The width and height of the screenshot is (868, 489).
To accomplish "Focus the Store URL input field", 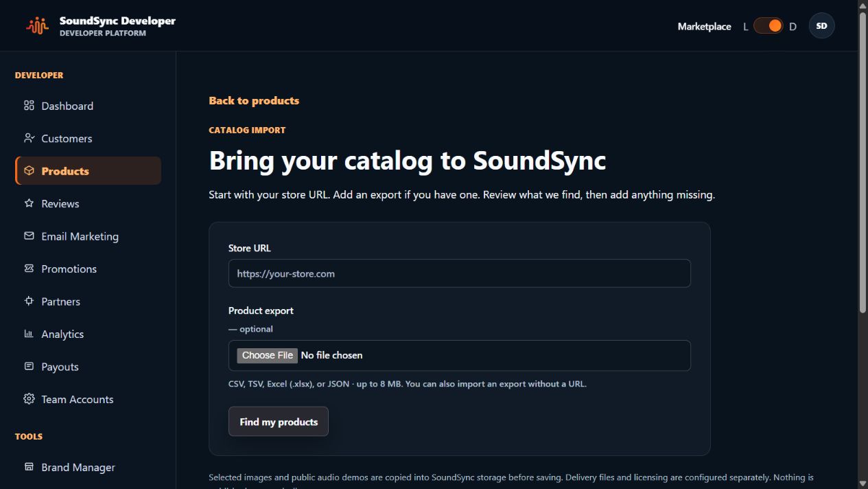I will 459,273.
